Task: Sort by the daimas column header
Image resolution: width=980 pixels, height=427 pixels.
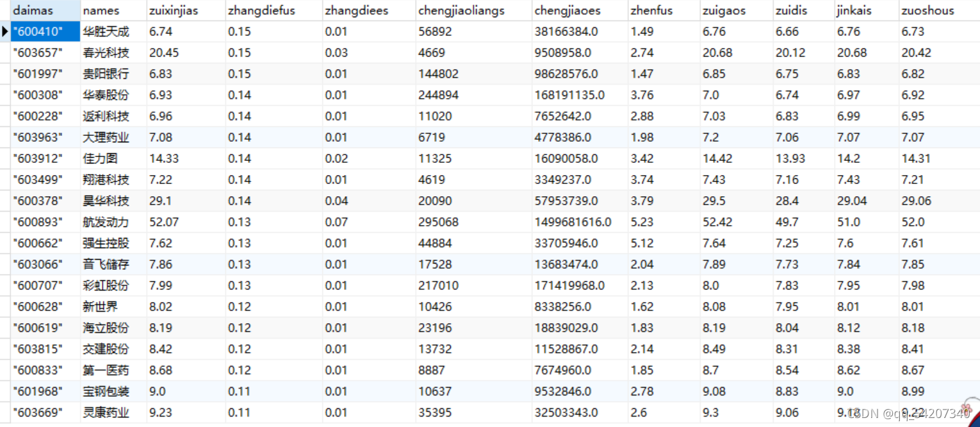Action: pos(45,10)
